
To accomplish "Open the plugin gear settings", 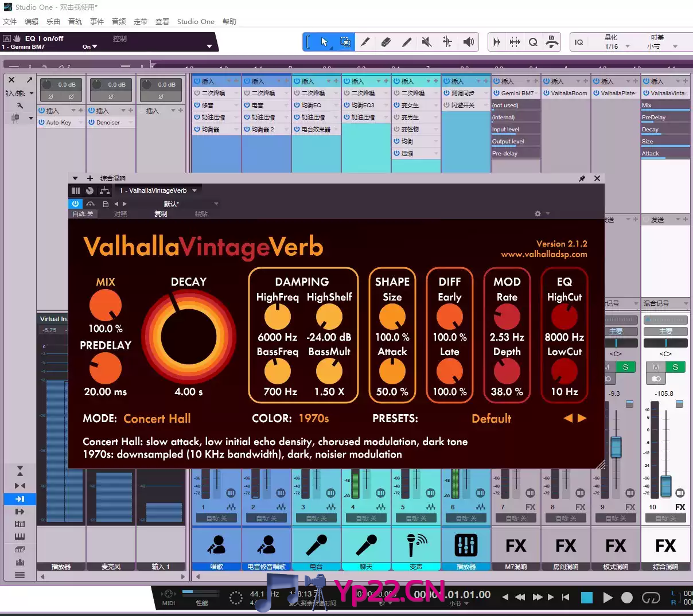I will point(538,213).
